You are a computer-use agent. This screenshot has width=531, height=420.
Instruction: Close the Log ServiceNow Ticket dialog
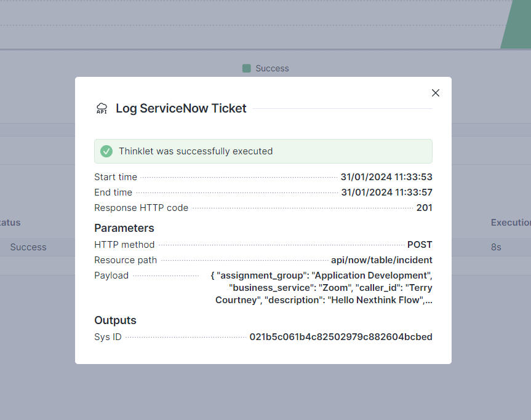click(436, 93)
